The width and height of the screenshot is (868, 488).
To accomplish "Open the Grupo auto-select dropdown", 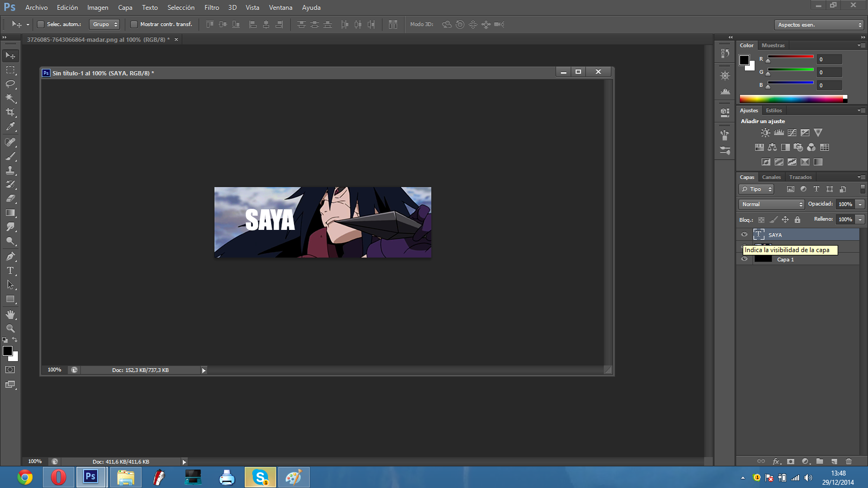I will pyautogui.click(x=104, y=24).
